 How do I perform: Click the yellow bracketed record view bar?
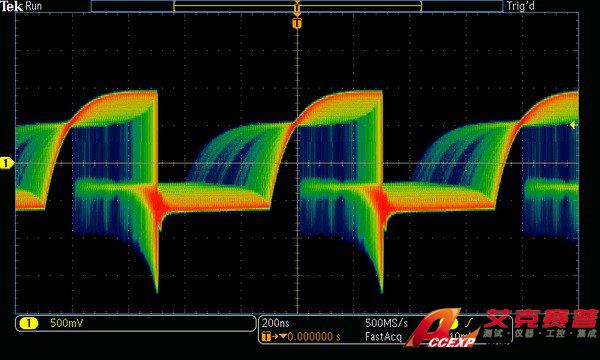tap(297, 6)
